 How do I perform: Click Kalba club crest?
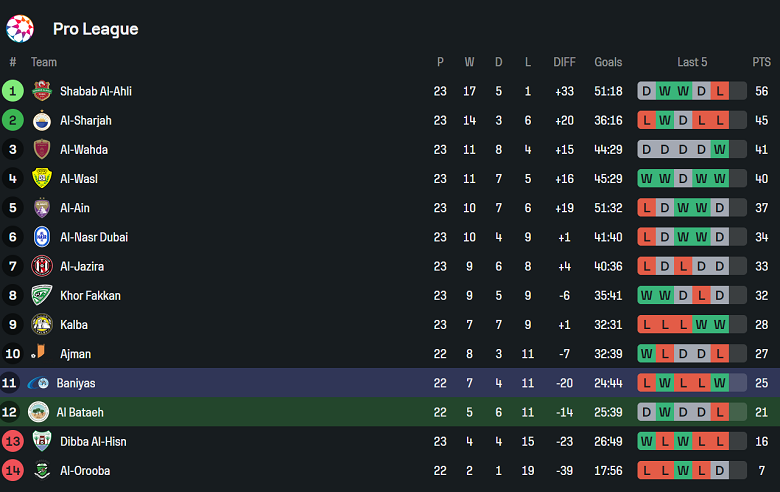pyautogui.click(x=41, y=325)
